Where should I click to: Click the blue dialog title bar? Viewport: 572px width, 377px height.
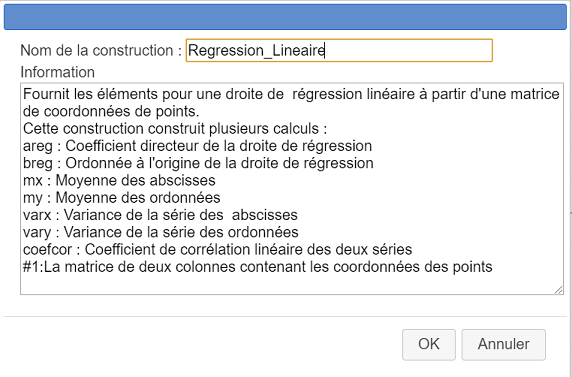[285, 17]
